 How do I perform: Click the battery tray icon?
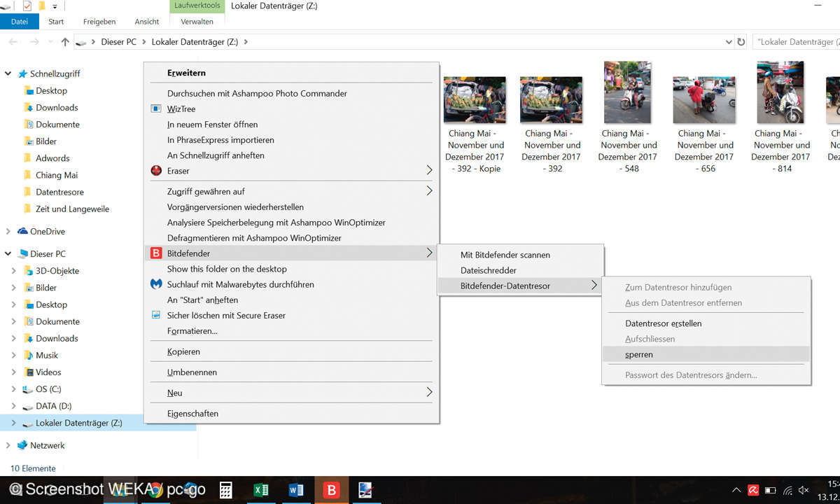(x=771, y=490)
